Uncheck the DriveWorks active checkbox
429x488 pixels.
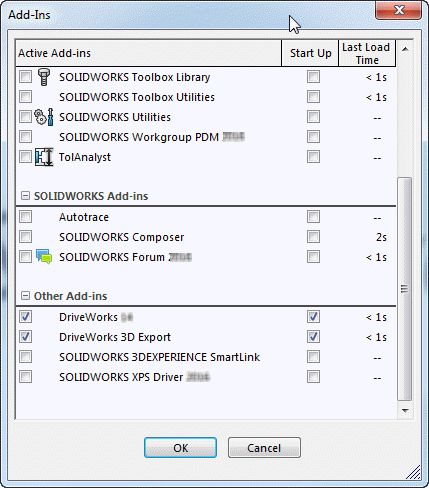(25, 317)
